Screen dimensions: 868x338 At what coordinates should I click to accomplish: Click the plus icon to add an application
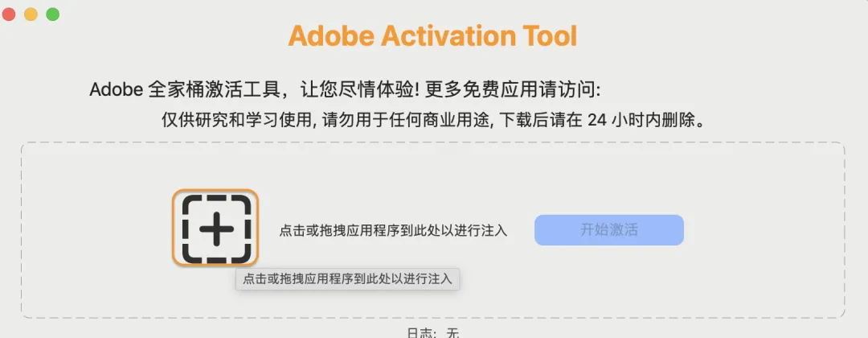point(215,229)
